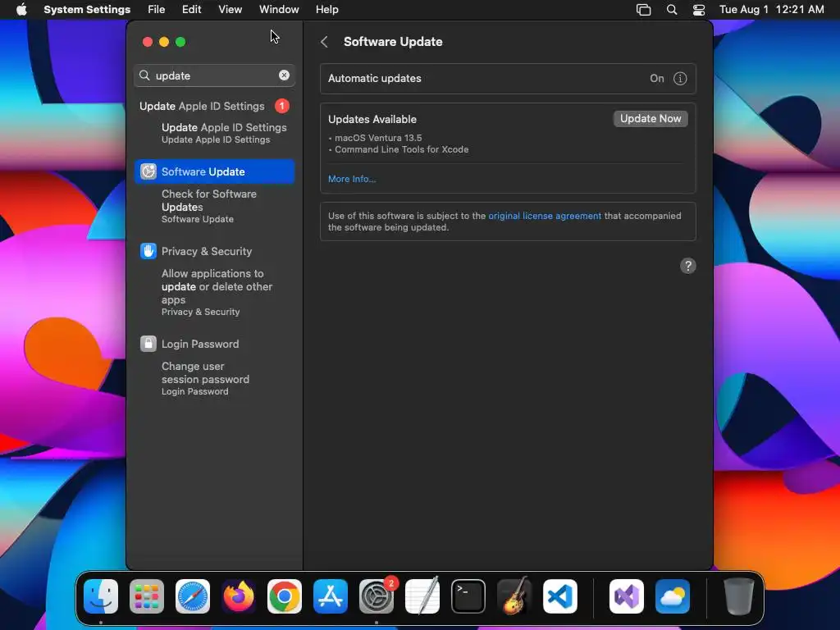Click the Update Now button
This screenshot has width=840, height=630.
(x=651, y=118)
